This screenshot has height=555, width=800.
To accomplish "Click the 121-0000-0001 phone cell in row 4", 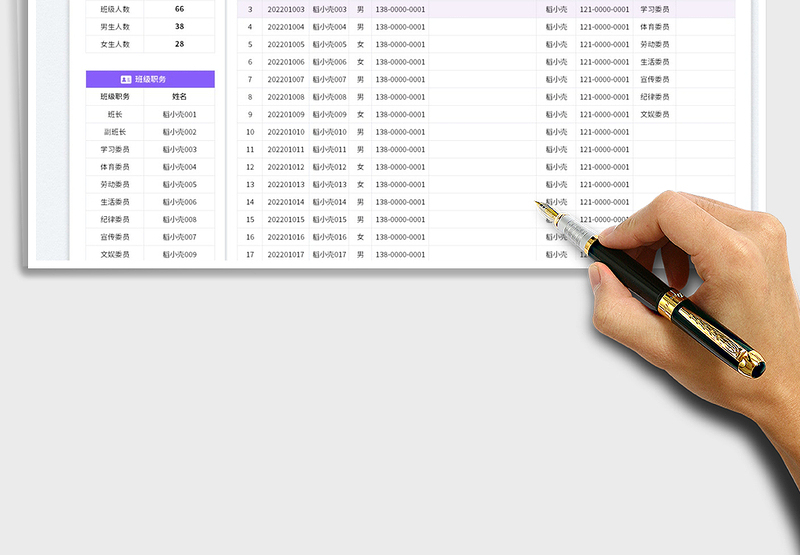I will (605, 27).
